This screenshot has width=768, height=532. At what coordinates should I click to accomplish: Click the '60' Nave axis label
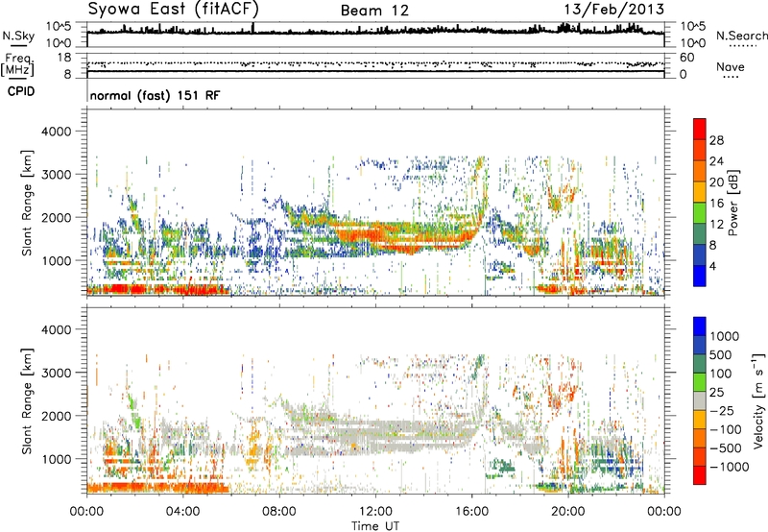click(x=687, y=58)
